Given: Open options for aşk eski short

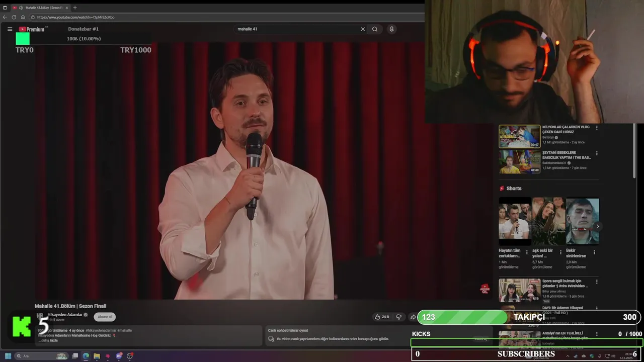Looking at the screenshot, I should 560,252.
